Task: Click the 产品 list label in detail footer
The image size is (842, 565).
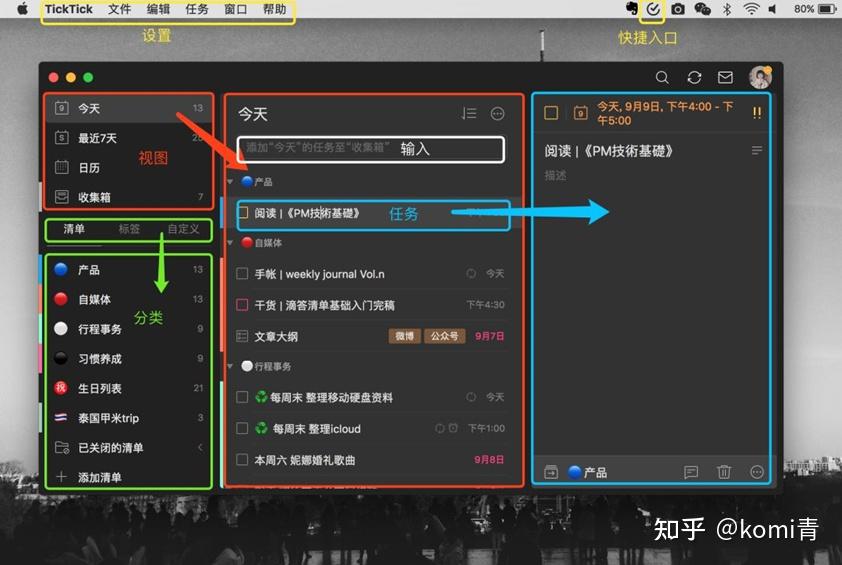Action: [x=596, y=473]
